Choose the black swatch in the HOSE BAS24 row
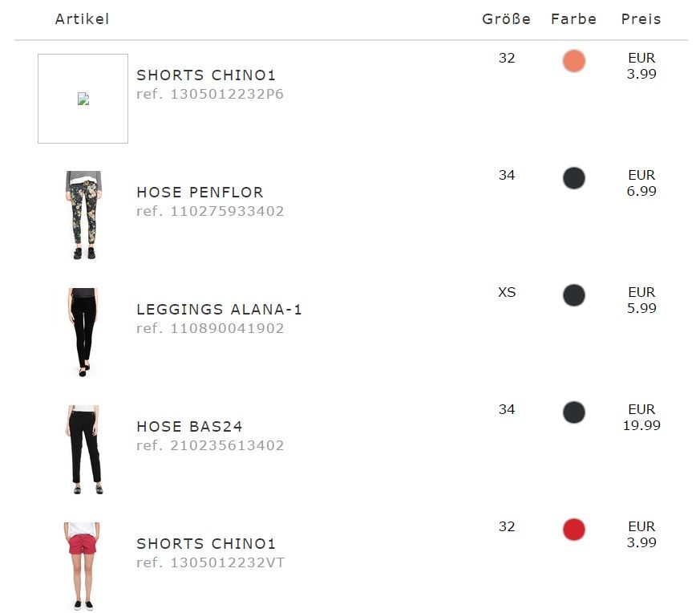700x613 pixels. point(574,412)
